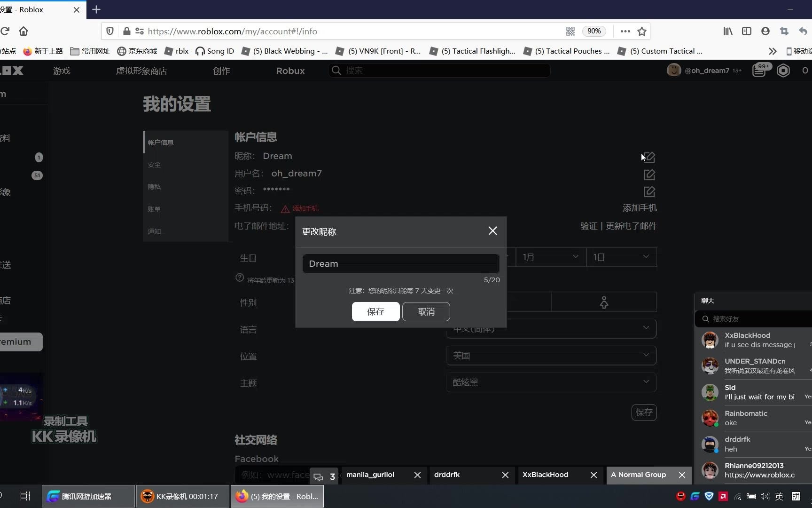Open Robux in Roblox navigation
This screenshot has height=508, width=812.
point(290,71)
